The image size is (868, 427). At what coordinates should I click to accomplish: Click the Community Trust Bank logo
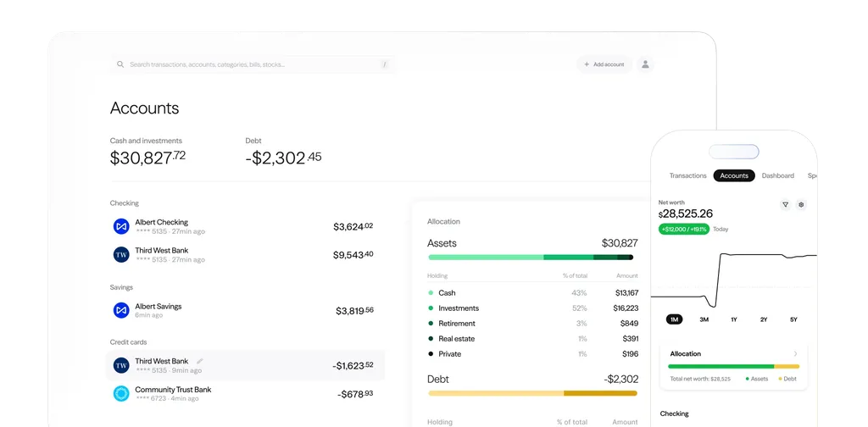tap(121, 393)
